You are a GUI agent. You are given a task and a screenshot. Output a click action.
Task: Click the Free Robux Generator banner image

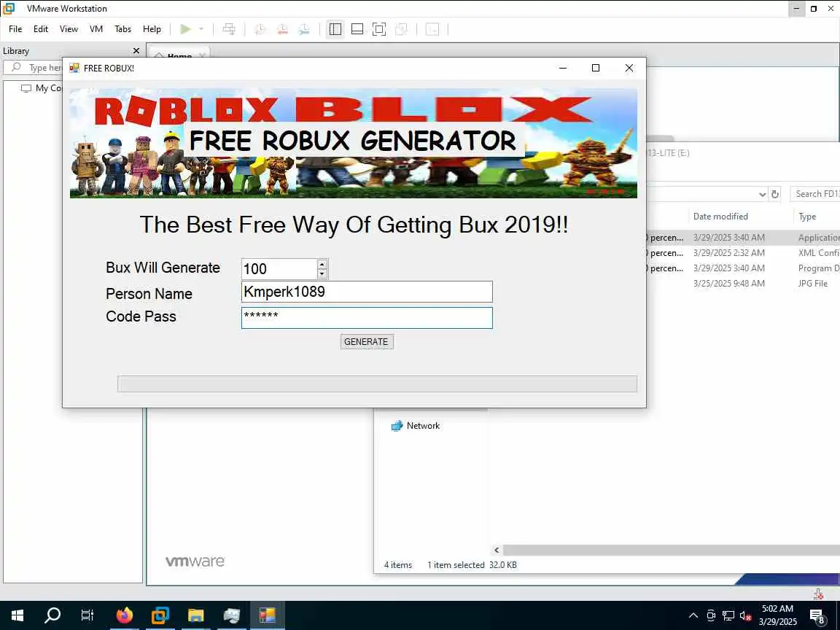354,144
